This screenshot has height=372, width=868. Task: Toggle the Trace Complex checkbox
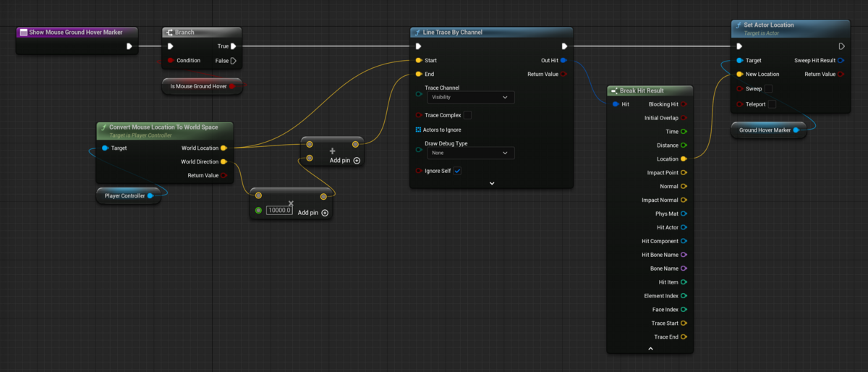coord(467,115)
